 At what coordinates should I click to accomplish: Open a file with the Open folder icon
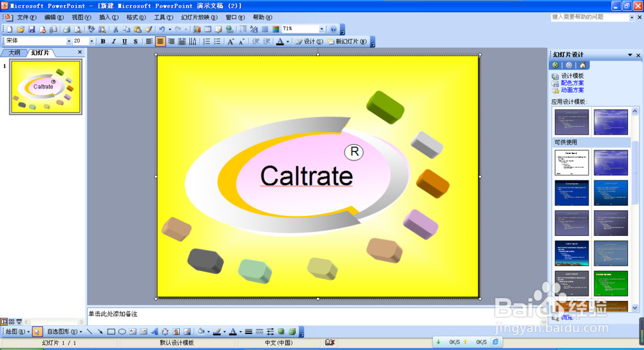pos(21,29)
